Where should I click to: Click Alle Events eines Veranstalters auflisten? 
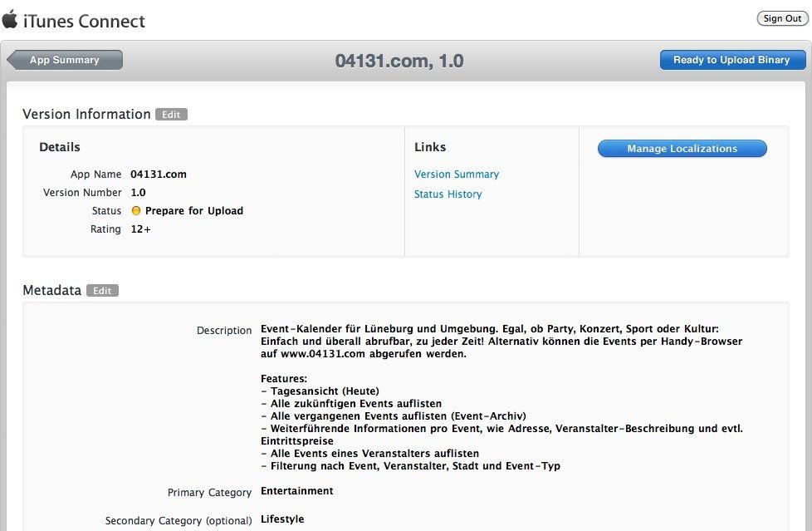coord(369,453)
